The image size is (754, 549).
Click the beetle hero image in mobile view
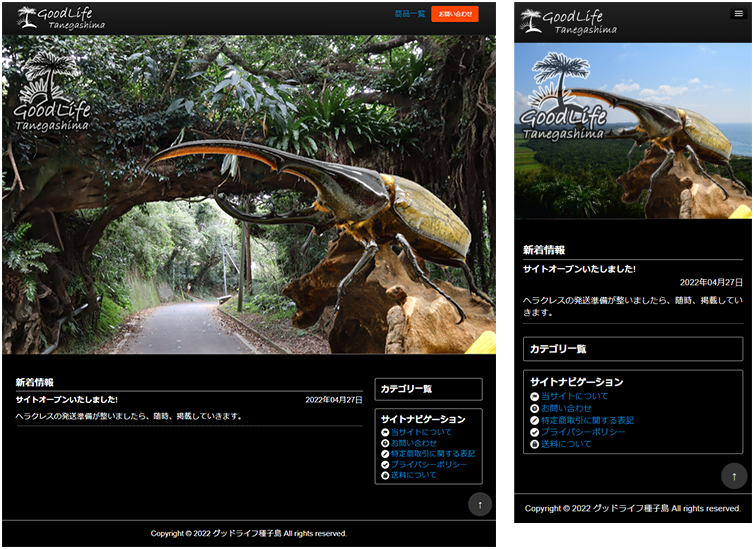632,140
